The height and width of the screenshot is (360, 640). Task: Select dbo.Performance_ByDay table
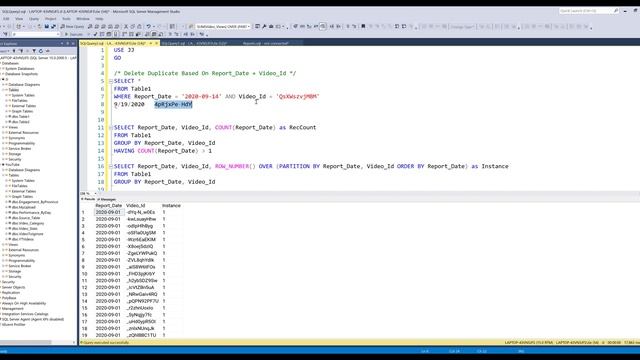coord(31,212)
